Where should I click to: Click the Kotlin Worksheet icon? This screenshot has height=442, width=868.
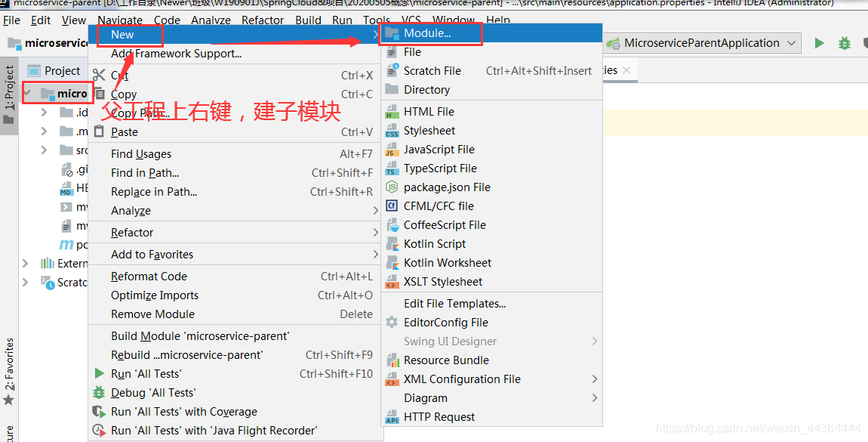tap(392, 262)
